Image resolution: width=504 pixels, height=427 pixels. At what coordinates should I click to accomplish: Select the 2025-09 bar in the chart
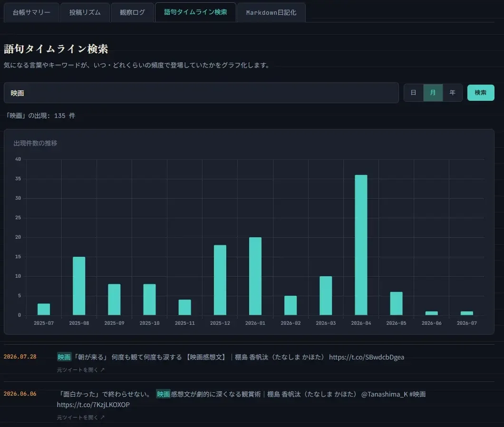click(114, 300)
